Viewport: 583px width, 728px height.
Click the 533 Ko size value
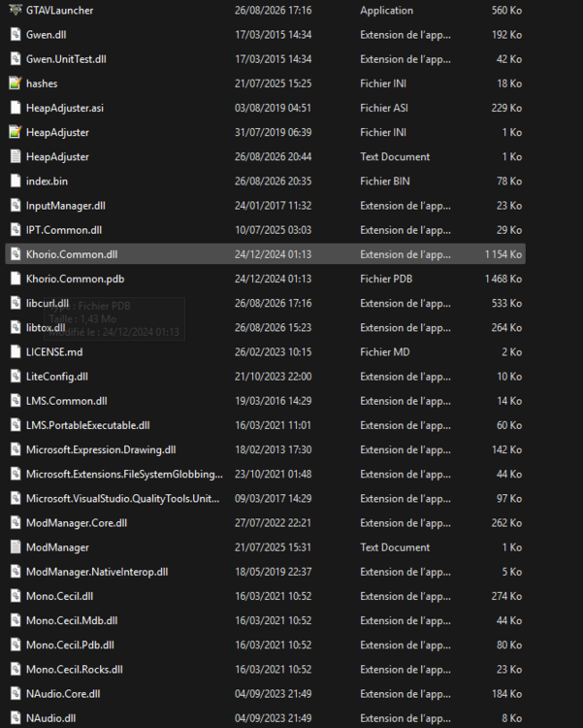[506, 303]
